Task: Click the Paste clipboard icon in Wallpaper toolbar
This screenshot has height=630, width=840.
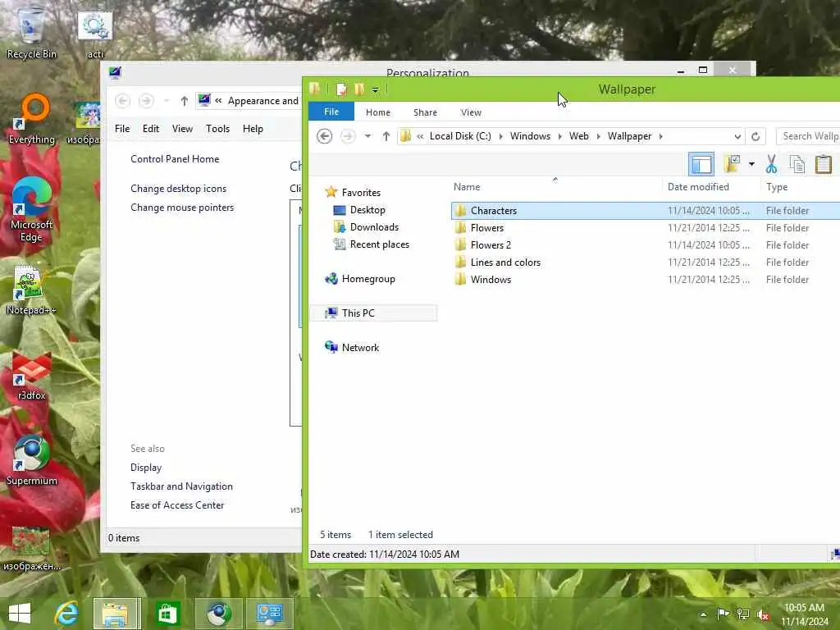Action: 824,164
